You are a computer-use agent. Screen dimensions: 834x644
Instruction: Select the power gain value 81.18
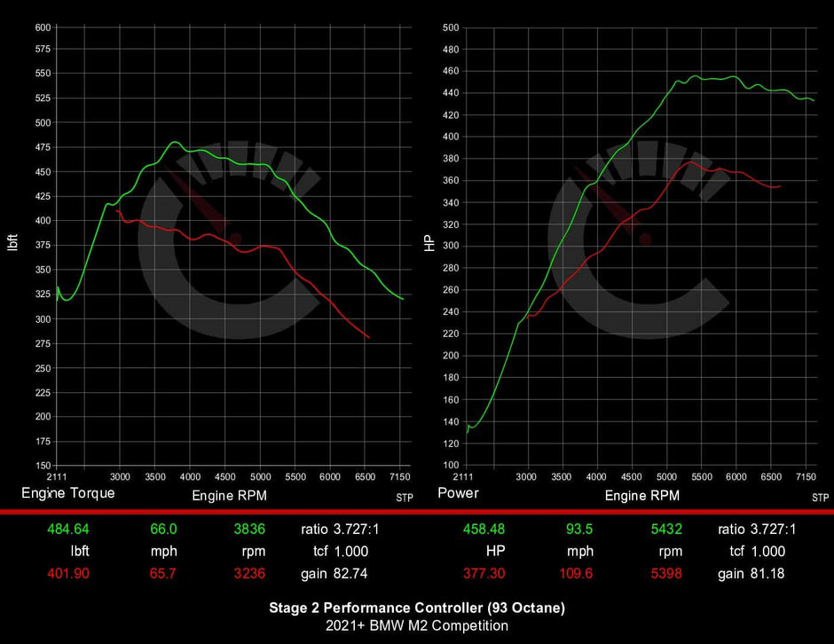tap(767, 573)
